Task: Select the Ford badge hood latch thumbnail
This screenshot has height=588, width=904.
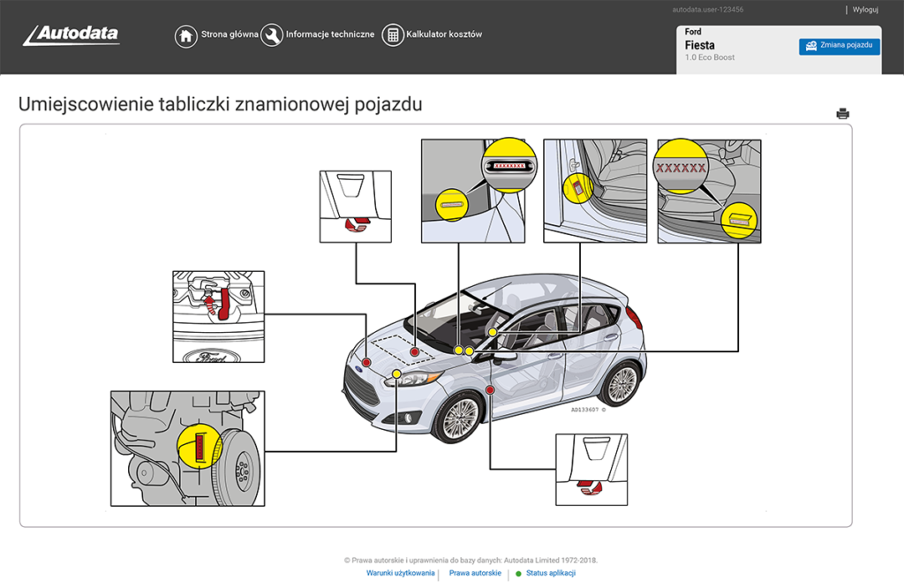Action: click(218, 316)
